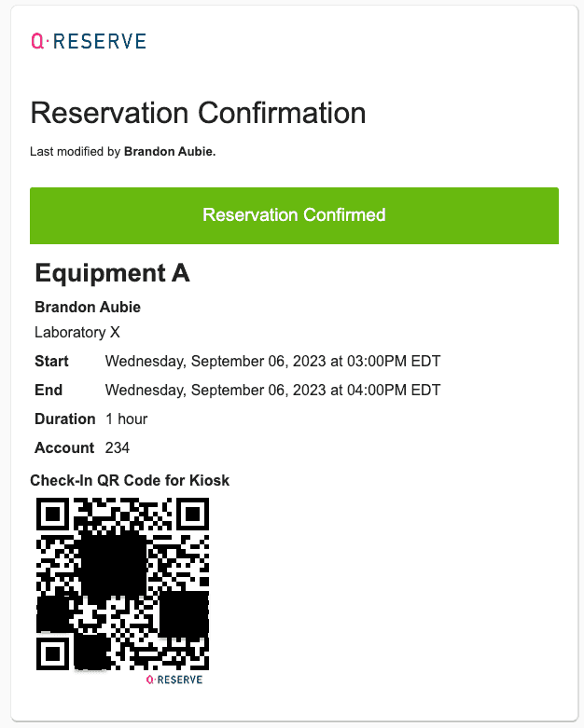
Task: Click the 04:00PM EDT end date value
Action: (x=272, y=390)
